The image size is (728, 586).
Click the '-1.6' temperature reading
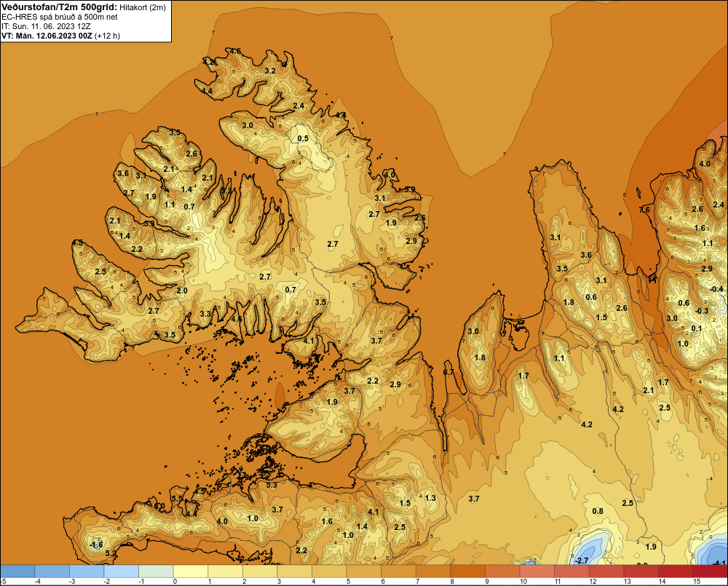click(x=96, y=545)
